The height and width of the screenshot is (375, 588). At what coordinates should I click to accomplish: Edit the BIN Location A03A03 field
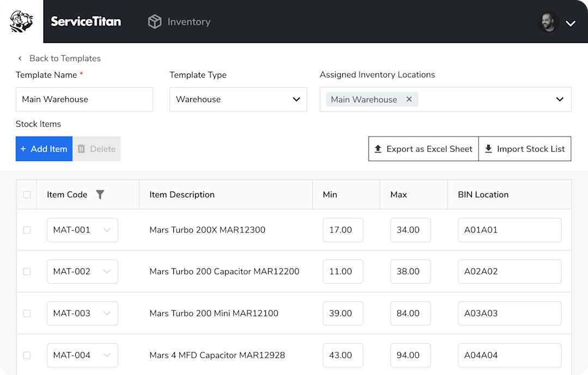(x=510, y=313)
